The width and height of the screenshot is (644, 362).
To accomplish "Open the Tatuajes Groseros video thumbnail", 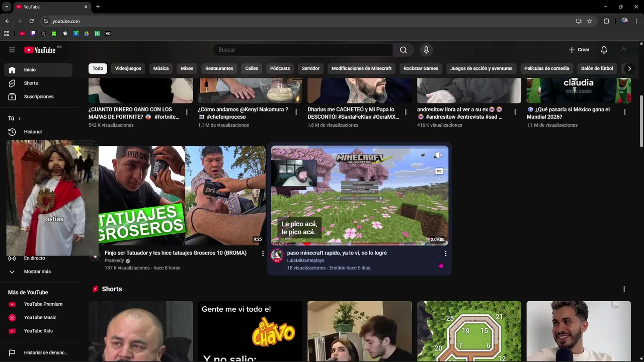I will [182, 196].
